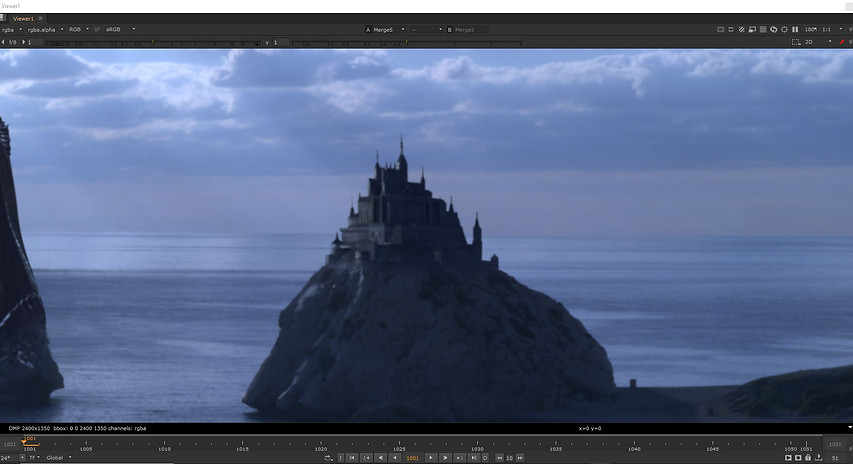
Task: Toggle the proxy mode icon
Action: (x=752, y=29)
